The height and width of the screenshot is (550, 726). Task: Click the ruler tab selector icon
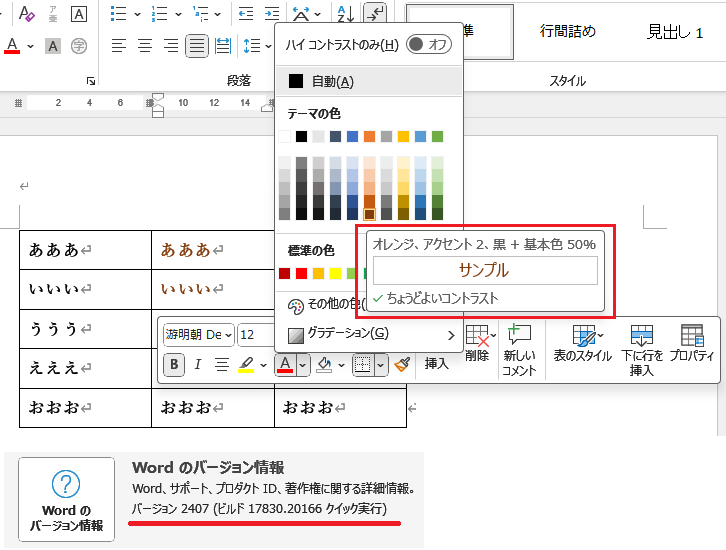pos(18,103)
